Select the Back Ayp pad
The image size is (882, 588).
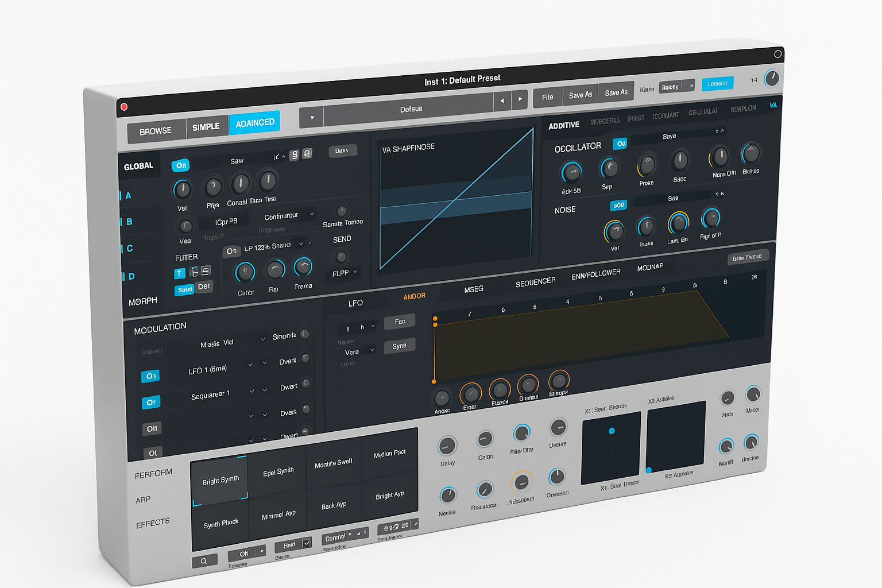pos(334,506)
